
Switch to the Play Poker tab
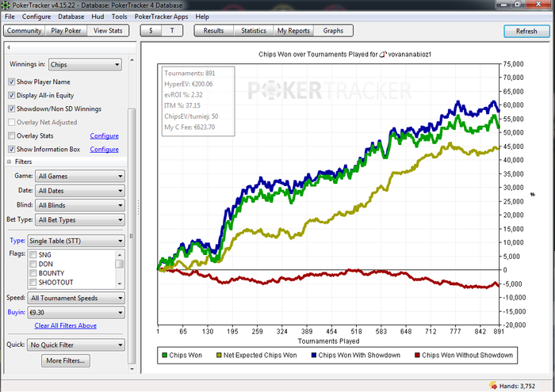click(66, 31)
